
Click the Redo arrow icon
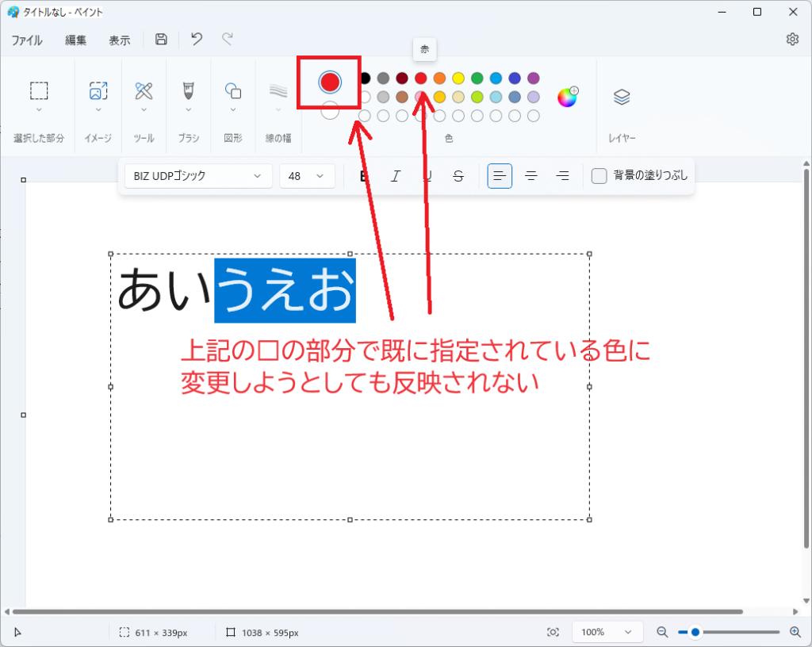pos(228,40)
